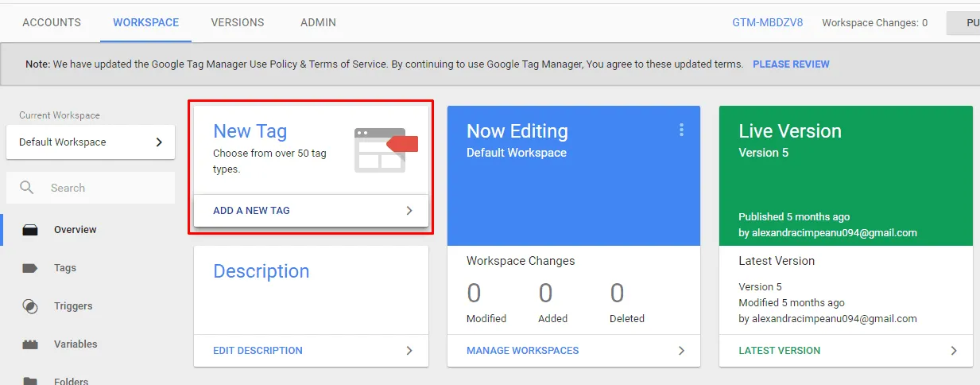
Task: Click the Latest Version link at card bottom
Action: [779, 350]
